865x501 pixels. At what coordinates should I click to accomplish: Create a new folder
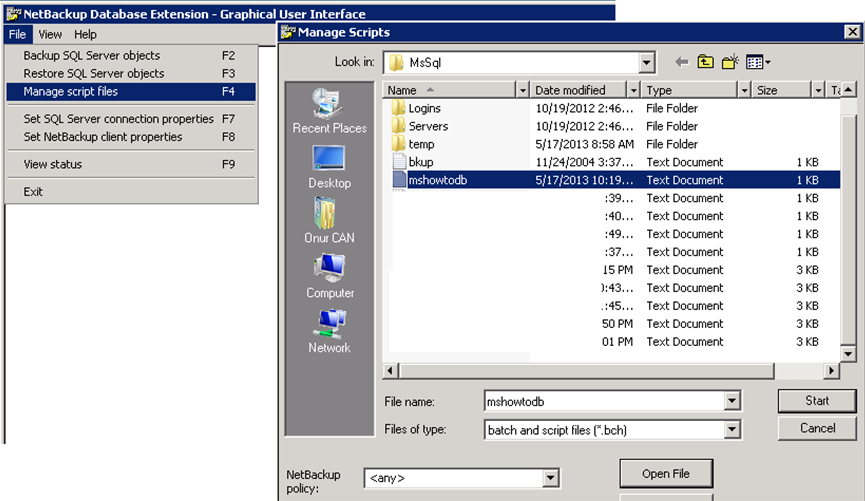[x=730, y=62]
